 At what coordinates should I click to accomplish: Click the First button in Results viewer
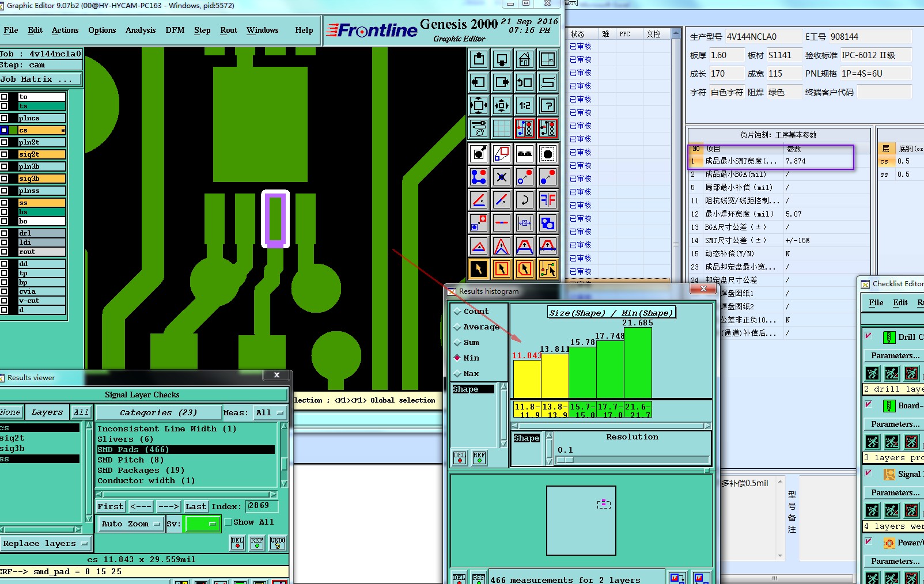111,507
